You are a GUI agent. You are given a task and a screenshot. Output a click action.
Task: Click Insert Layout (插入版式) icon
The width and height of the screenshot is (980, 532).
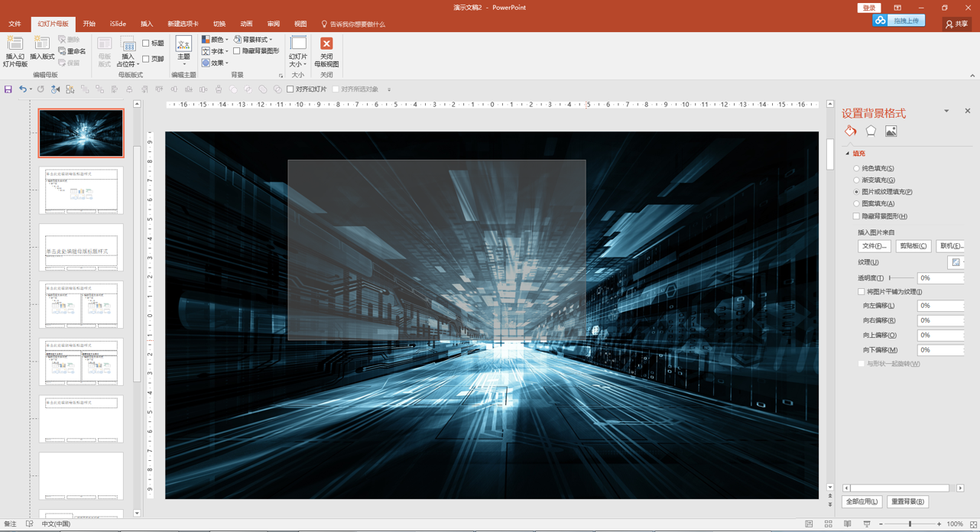tap(42, 44)
